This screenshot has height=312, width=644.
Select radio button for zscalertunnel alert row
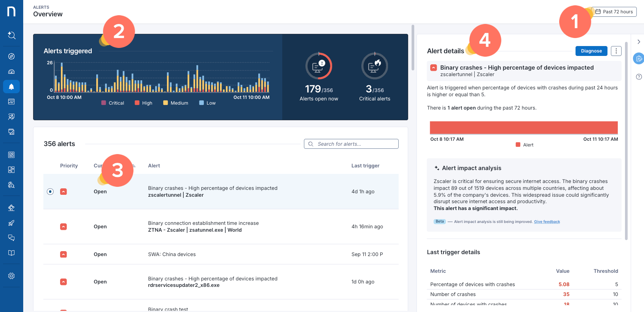pos(50,191)
